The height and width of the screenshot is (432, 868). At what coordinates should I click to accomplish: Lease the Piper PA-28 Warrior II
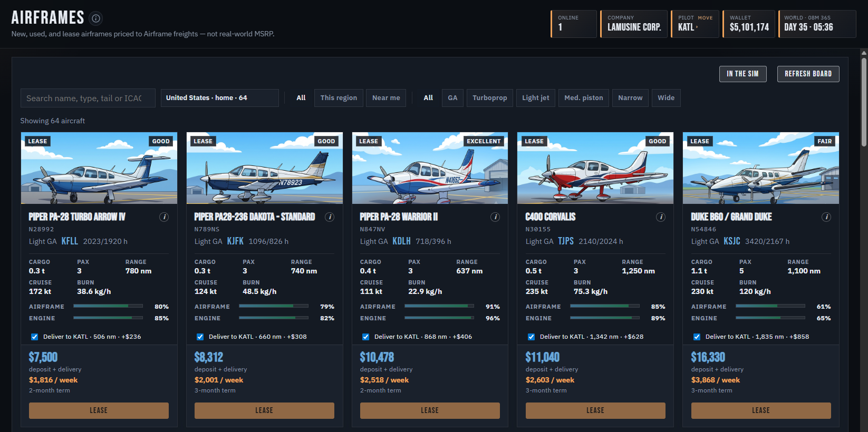[x=430, y=410]
